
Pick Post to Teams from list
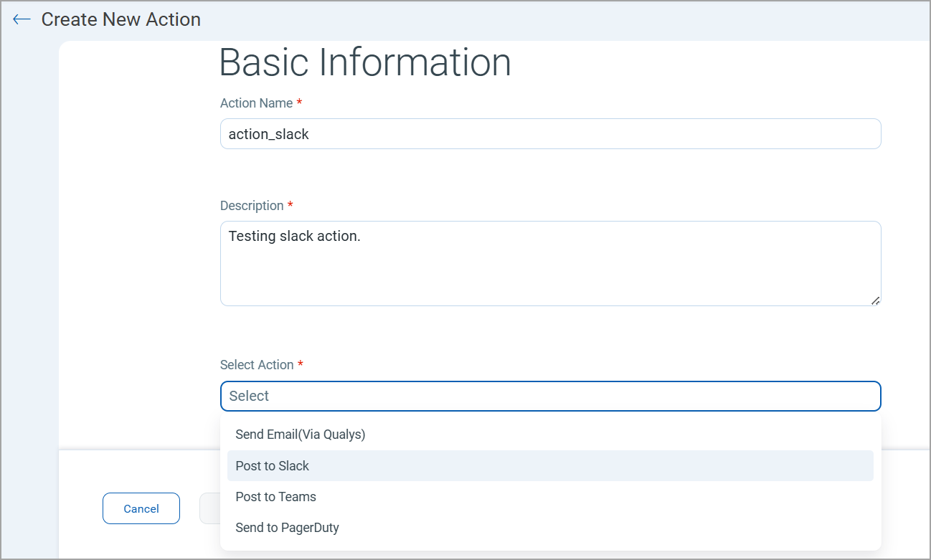(276, 497)
